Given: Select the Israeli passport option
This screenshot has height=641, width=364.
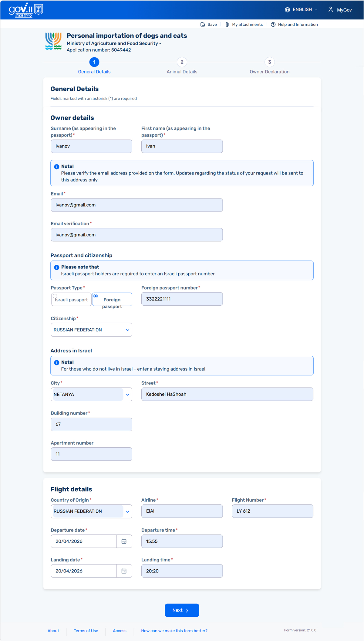Looking at the screenshot, I should 55,296.
